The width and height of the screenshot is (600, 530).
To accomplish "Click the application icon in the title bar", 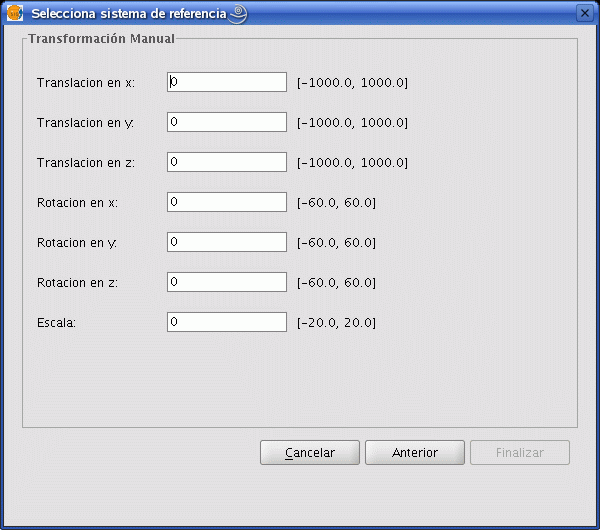I will (15, 13).
